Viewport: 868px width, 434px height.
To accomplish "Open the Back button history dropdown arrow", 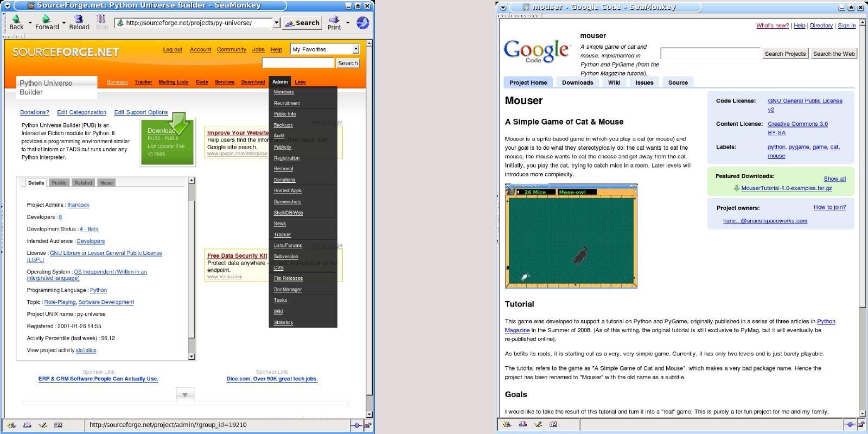I will pyautogui.click(x=30, y=23).
